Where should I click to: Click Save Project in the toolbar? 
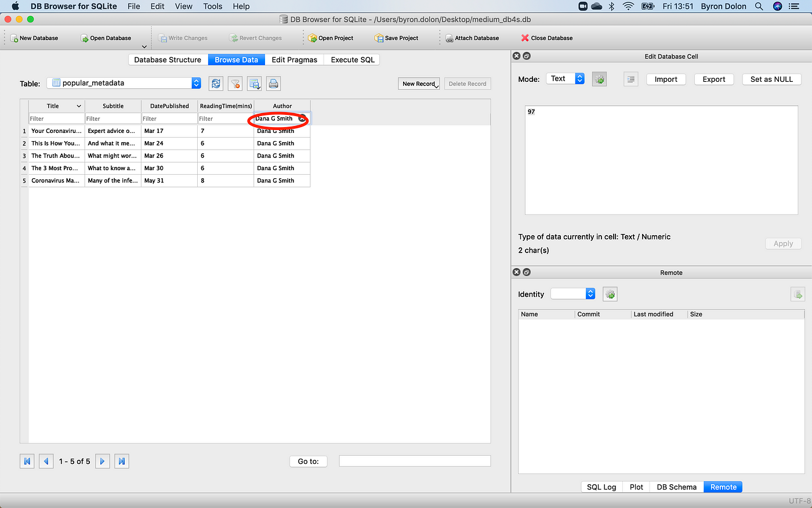click(397, 38)
